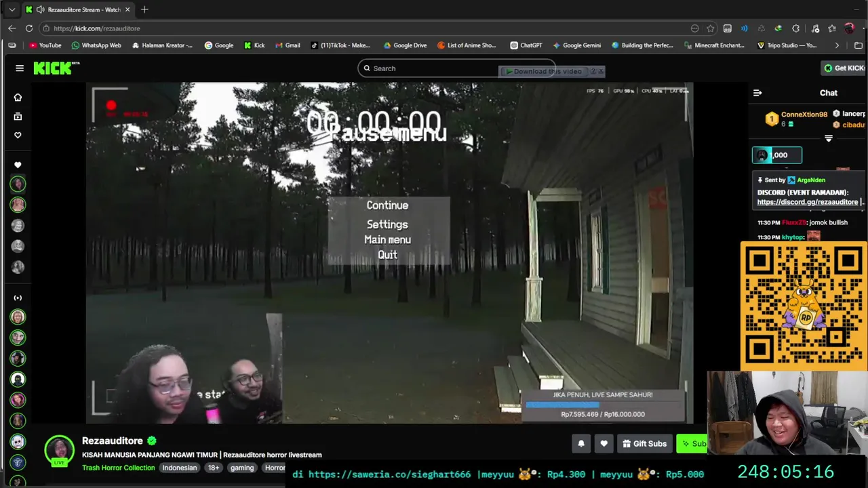Open a new browser tab
The width and height of the screenshot is (868, 488).
(144, 9)
